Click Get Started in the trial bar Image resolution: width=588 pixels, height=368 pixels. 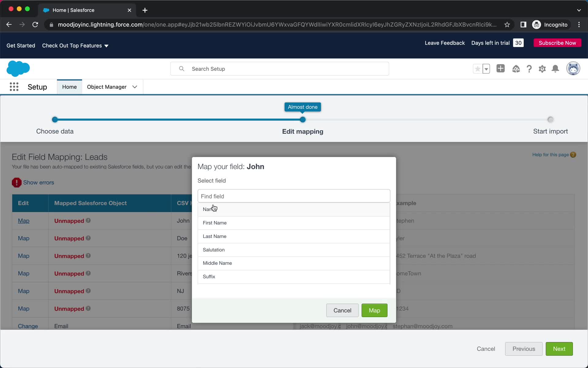point(21,45)
